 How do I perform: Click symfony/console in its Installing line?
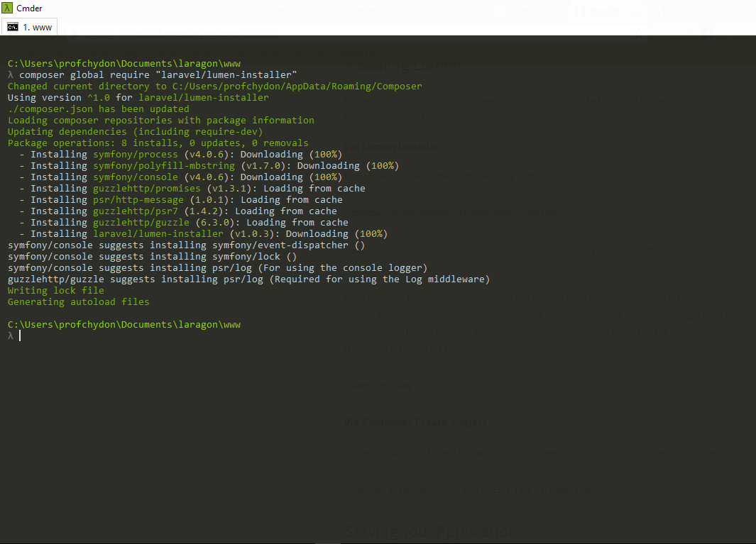(136, 177)
